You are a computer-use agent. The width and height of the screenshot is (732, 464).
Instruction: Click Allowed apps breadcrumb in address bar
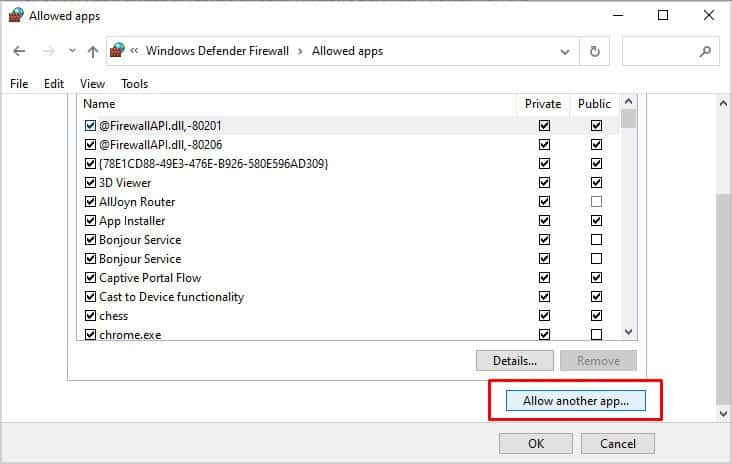[347, 51]
